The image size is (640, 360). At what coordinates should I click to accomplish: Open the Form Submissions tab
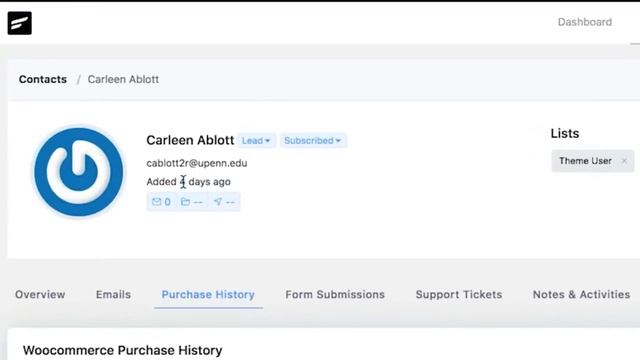(335, 294)
